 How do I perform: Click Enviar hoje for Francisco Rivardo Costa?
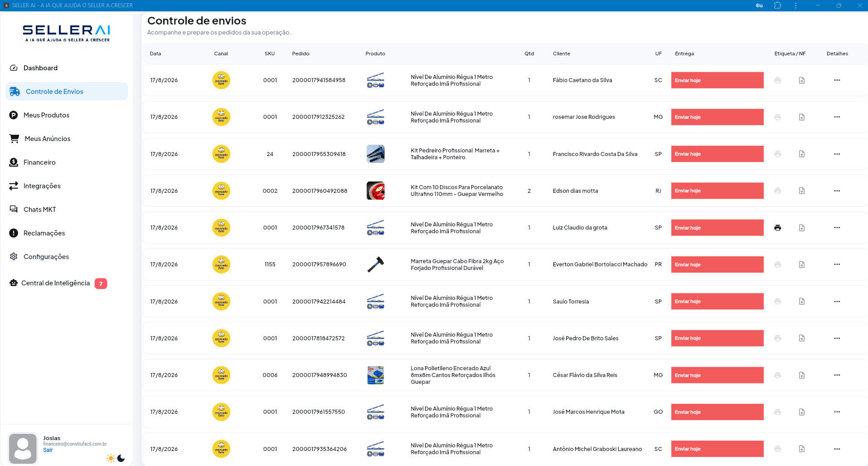[x=717, y=154]
